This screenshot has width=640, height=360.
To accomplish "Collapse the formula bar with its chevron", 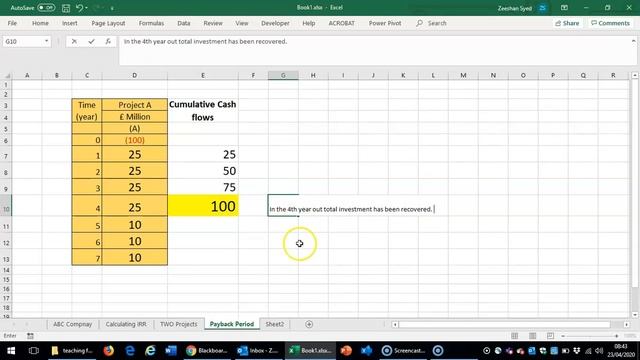I will tap(633, 41).
